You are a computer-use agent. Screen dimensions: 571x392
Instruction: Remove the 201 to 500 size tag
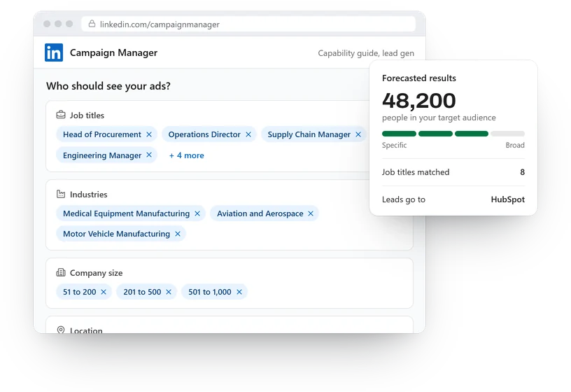pos(169,292)
